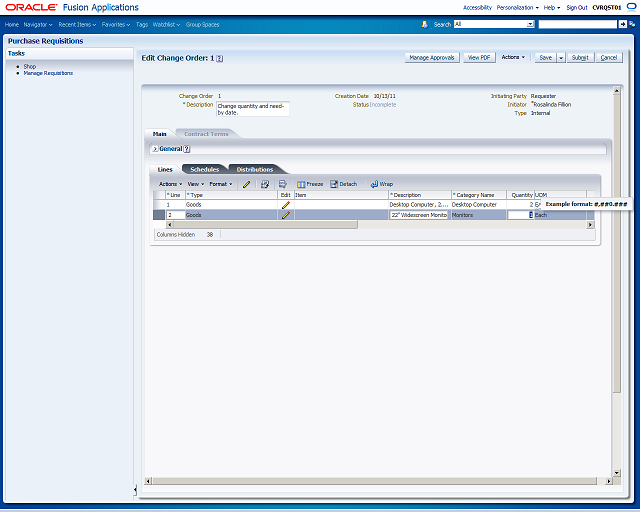Image resolution: width=640 pixels, height=512 pixels.
Task: Click the Monitors category cell in line 2
Action: coord(479,215)
